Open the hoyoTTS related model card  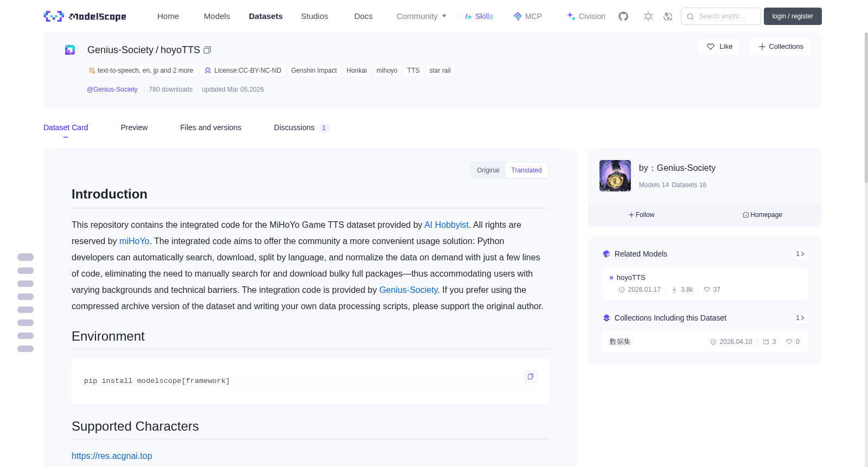coord(704,284)
